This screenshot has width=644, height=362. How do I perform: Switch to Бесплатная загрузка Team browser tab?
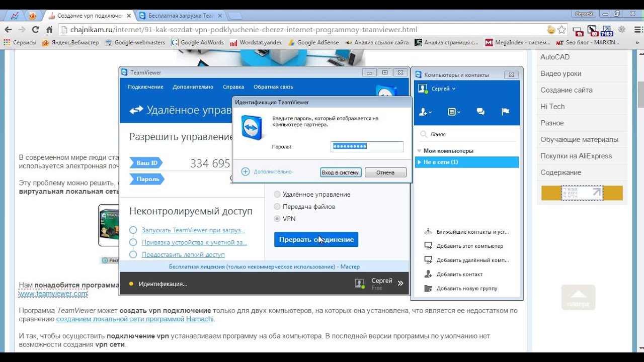(x=181, y=16)
